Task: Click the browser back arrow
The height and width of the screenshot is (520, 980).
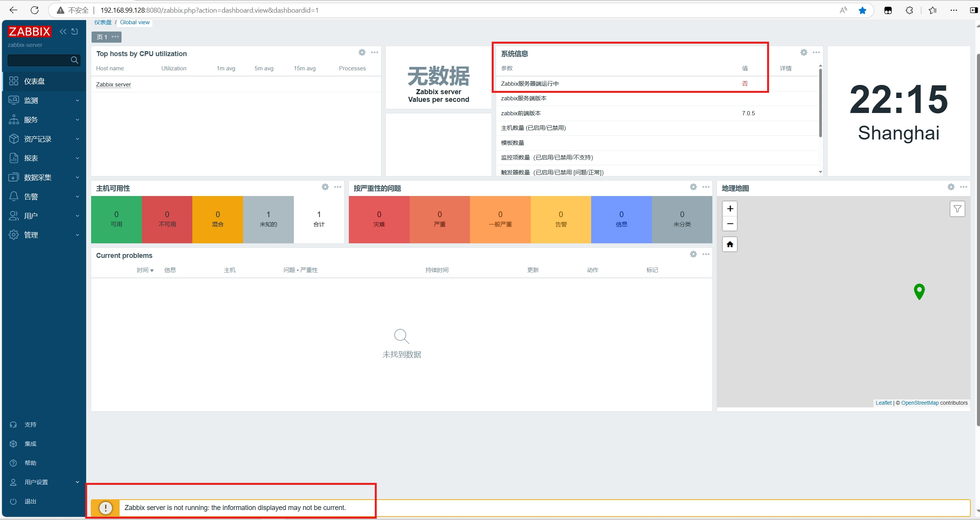Action: click(x=13, y=10)
